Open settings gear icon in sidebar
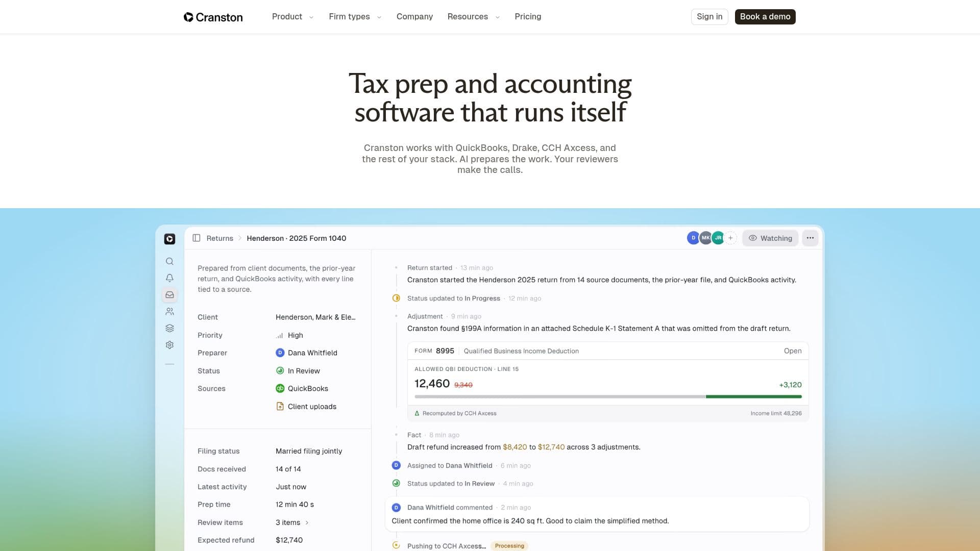Image resolution: width=980 pixels, height=551 pixels. tap(169, 345)
